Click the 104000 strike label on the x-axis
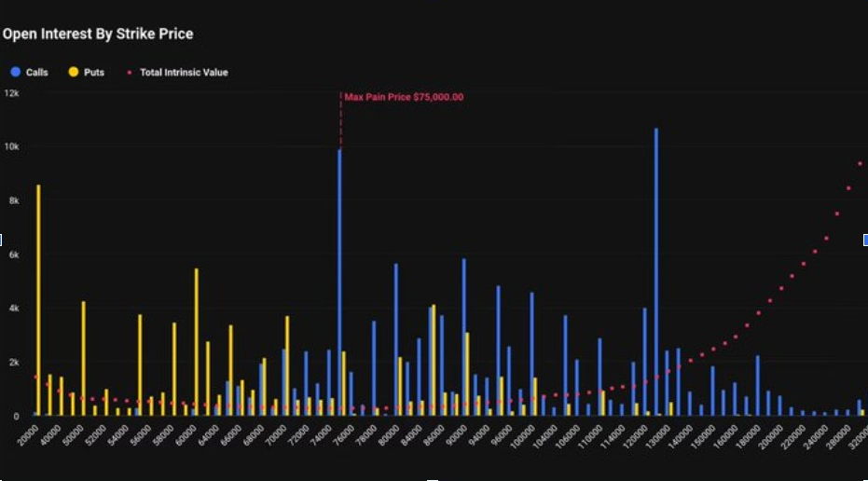 [544, 436]
